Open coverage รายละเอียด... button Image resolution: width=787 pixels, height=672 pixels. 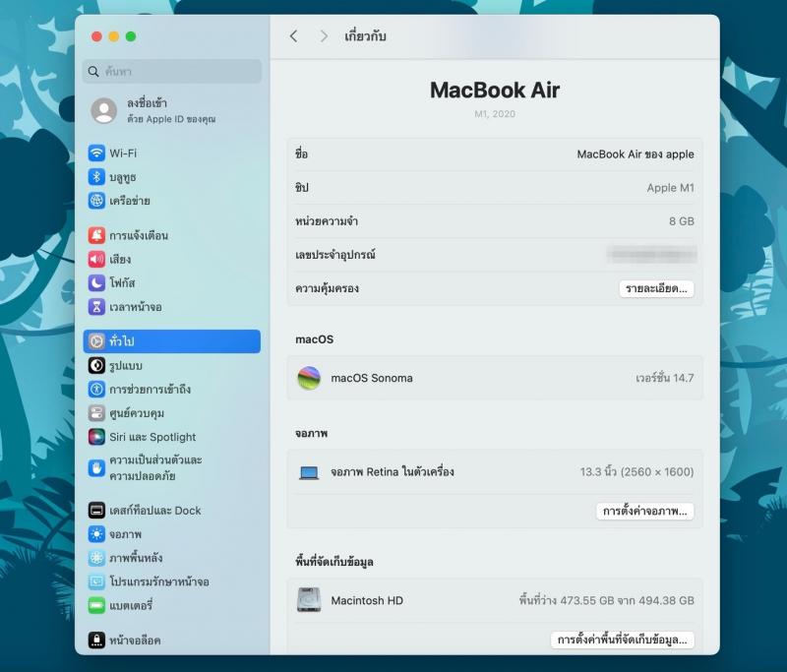click(x=656, y=288)
